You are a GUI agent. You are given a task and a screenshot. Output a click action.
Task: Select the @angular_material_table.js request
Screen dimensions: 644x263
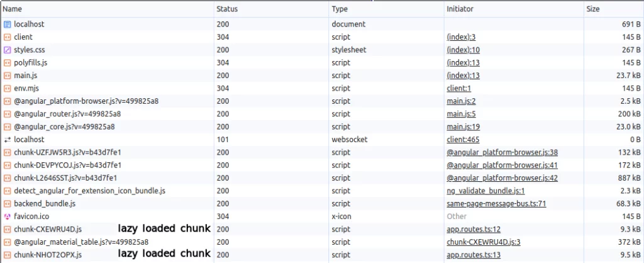point(81,242)
